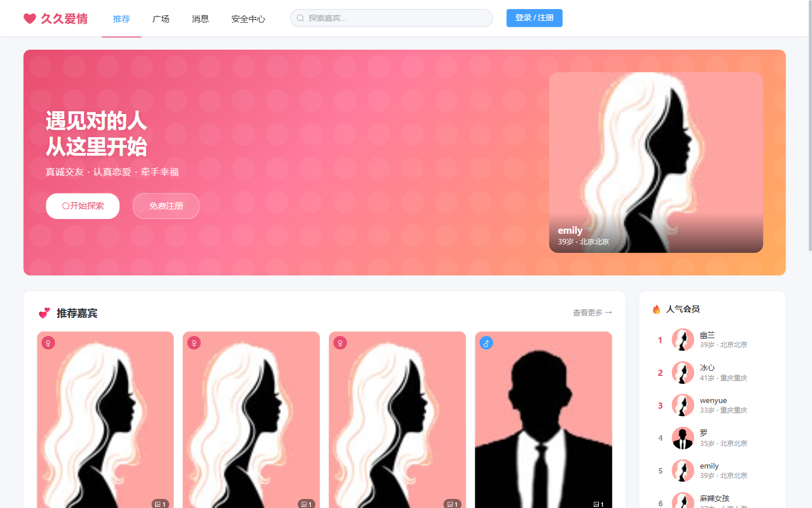This screenshot has width=812, height=508.
Task: Open emily's avatar in the popular members list
Action: 683,471
